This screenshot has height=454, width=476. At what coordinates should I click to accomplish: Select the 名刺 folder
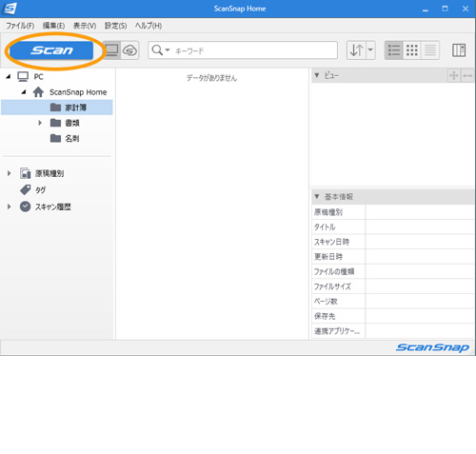[x=65, y=138]
